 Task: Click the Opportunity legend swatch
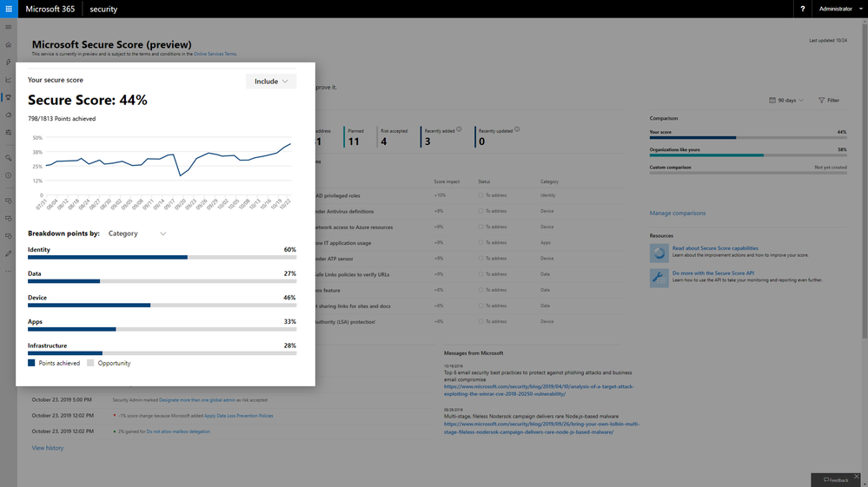[90, 363]
